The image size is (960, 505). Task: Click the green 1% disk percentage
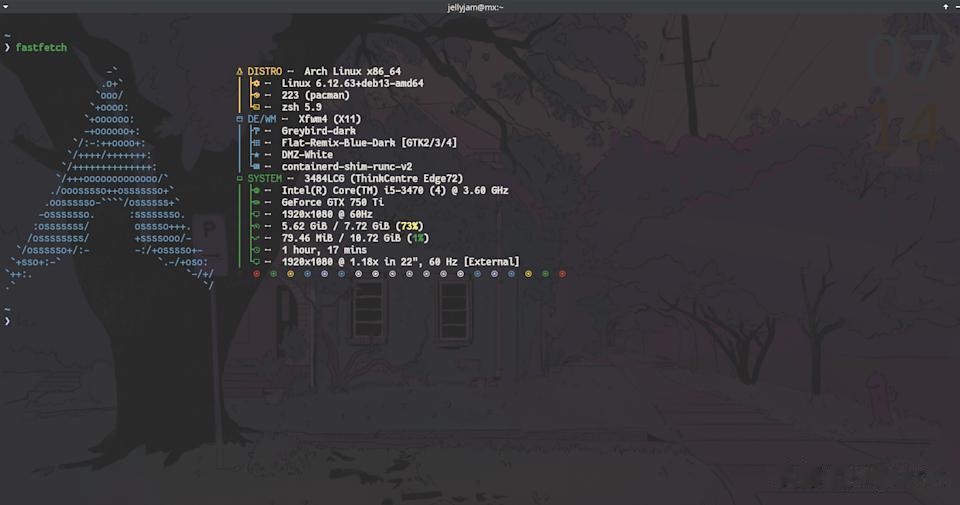[x=418, y=238]
